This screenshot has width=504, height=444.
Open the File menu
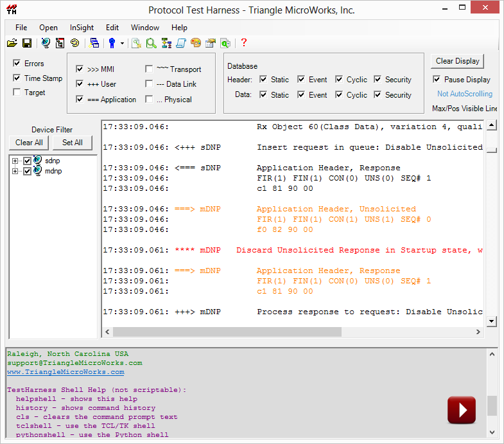pyautogui.click(x=21, y=28)
